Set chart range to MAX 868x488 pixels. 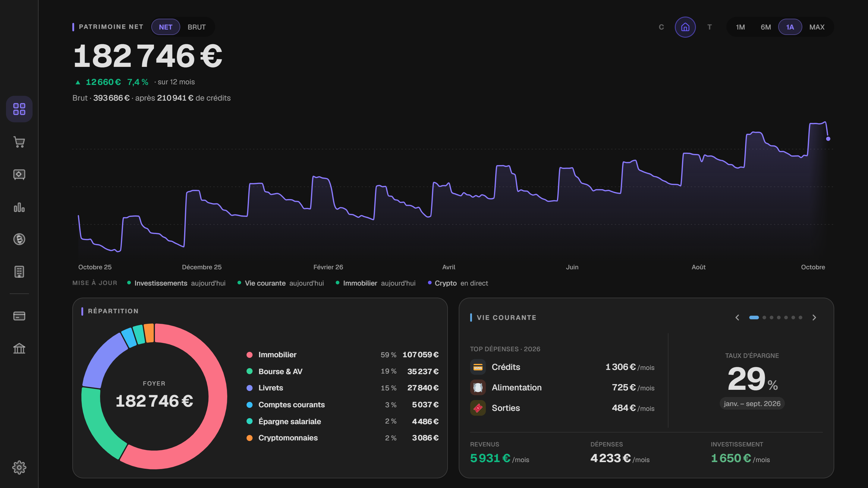817,27
